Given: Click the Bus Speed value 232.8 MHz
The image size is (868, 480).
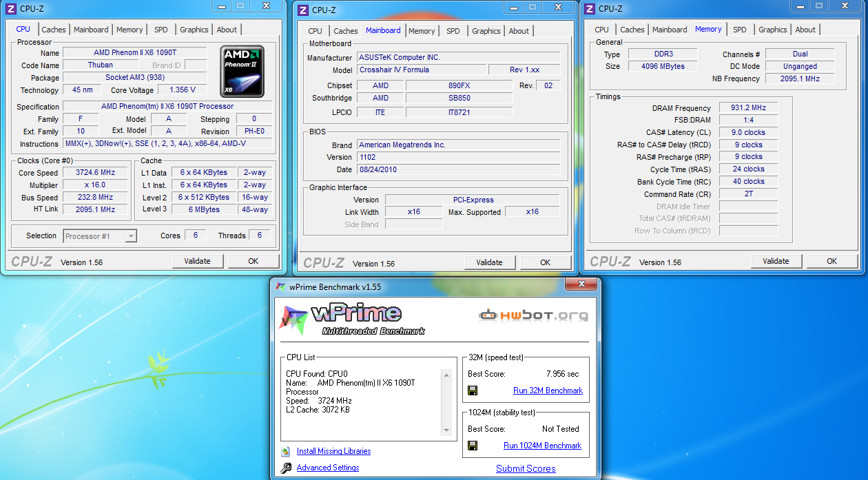Looking at the screenshot, I should 95,198.
